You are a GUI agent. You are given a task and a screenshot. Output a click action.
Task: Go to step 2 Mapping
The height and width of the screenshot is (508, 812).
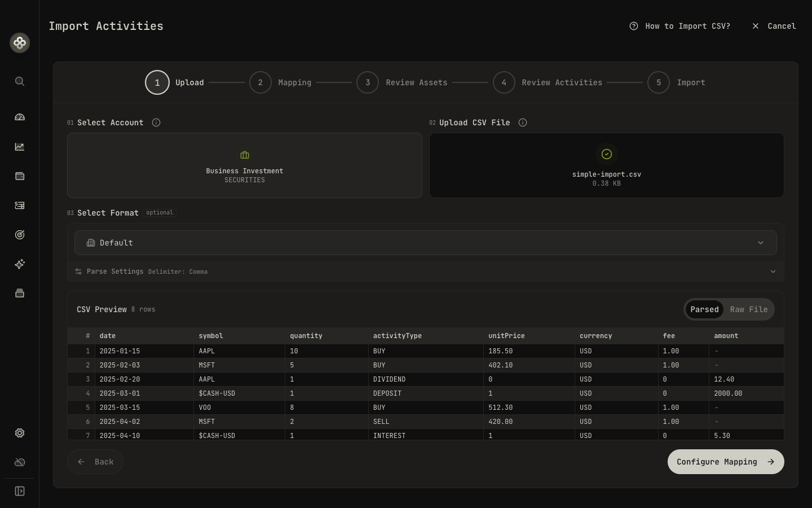[x=280, y=82]
